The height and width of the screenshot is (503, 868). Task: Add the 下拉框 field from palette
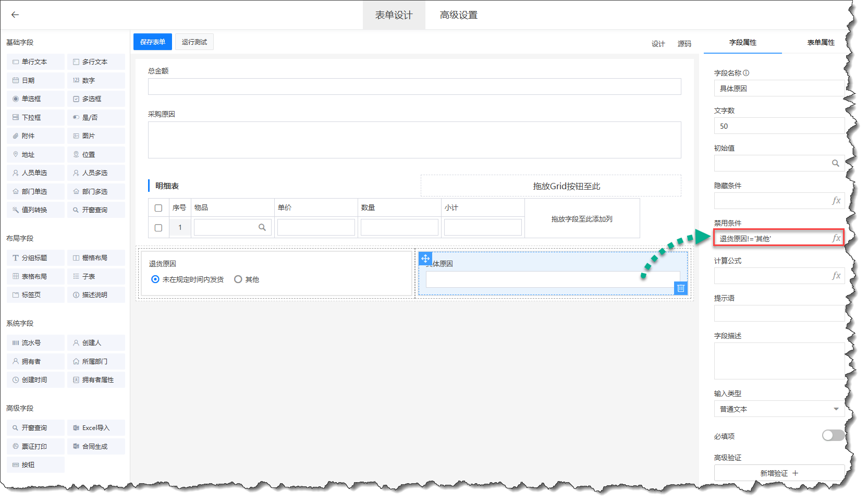[x=35, y=117]
